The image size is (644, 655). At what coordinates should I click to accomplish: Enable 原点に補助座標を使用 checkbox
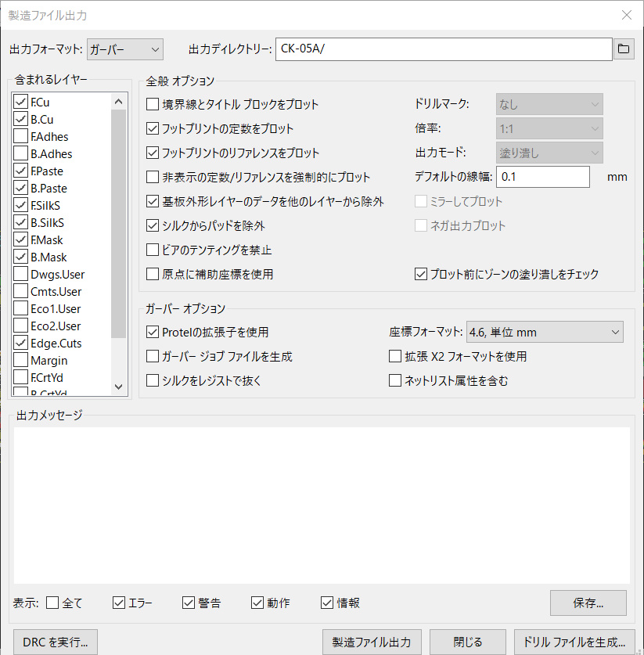[x=153, y=274]
